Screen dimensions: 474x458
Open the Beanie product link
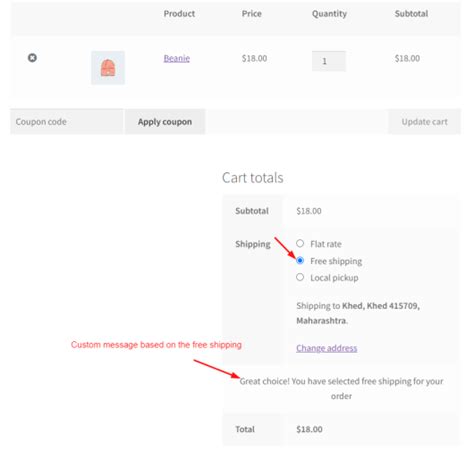(177, 58)
